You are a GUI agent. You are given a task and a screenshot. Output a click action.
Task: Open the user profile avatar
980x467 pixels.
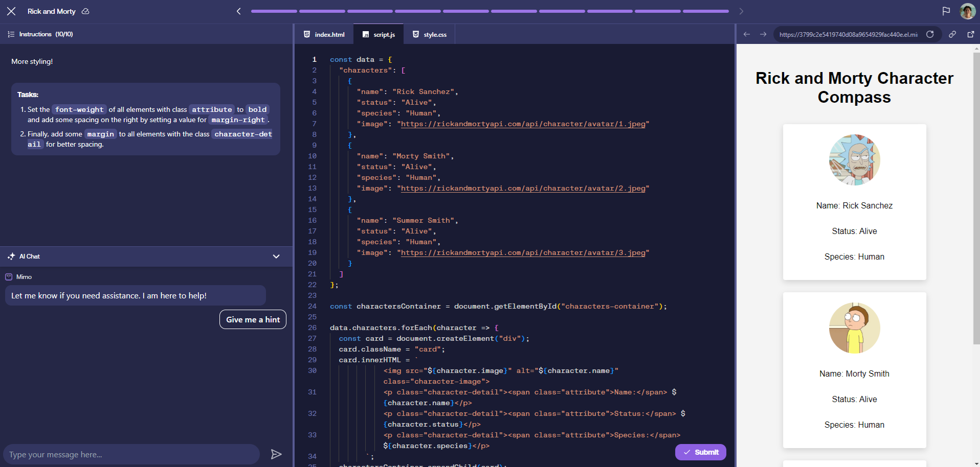point(967,11)
